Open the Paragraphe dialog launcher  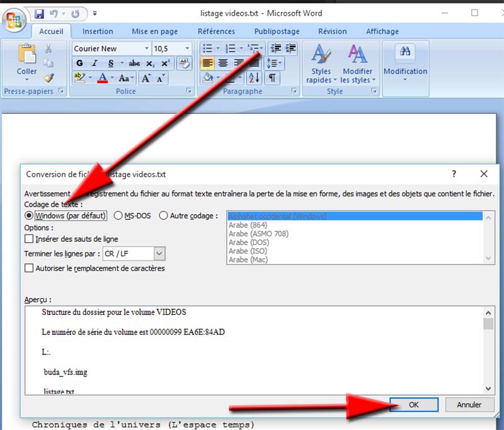point(294,91)
